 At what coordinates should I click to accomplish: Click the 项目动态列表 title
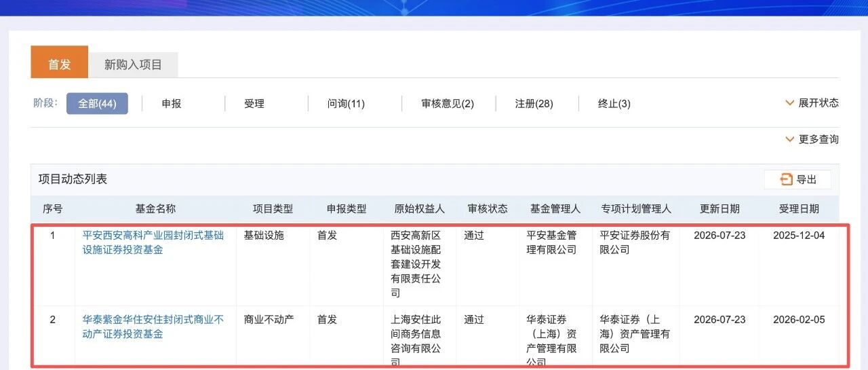(x=73, y=179)
